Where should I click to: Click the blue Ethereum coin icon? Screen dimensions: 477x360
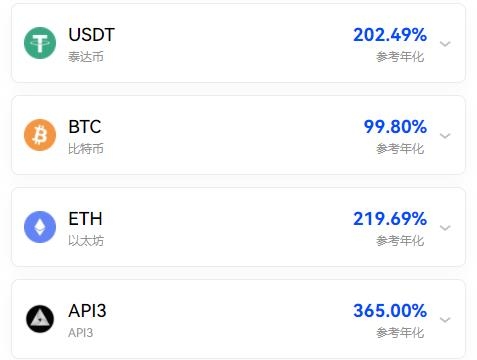(x=40, y=227)
